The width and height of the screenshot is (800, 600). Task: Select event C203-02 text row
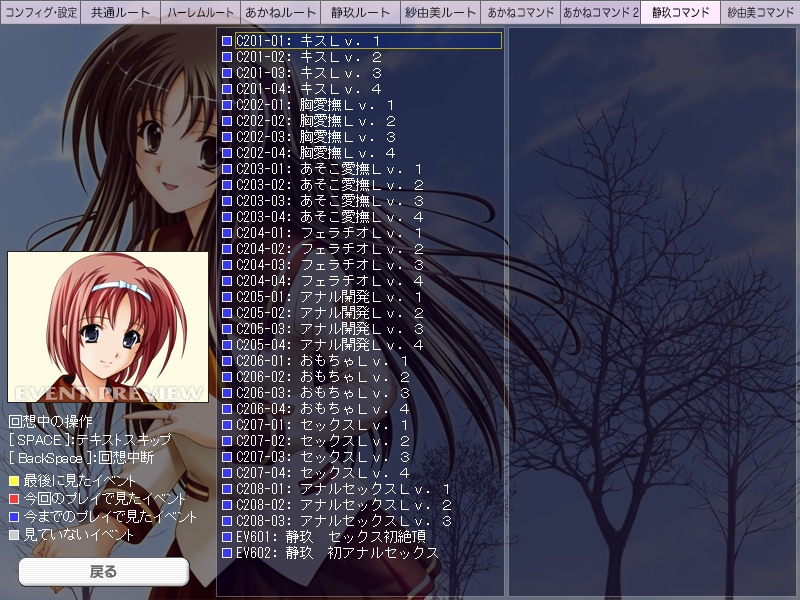330,185
